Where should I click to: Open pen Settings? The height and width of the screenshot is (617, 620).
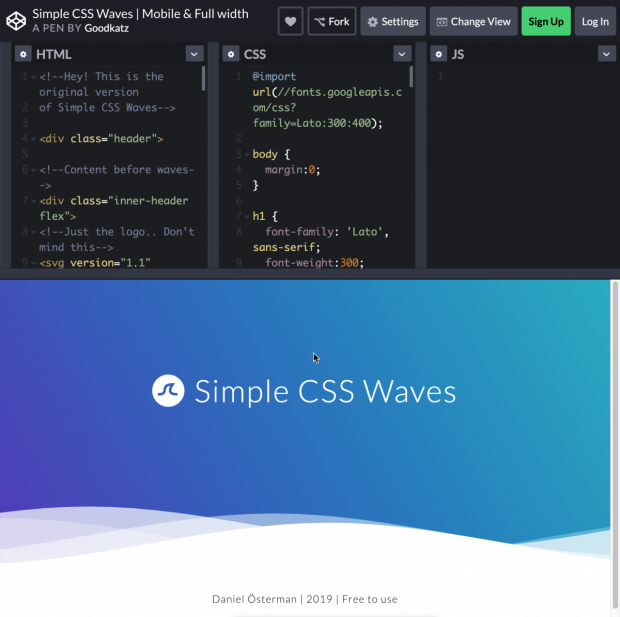point(393,21)
